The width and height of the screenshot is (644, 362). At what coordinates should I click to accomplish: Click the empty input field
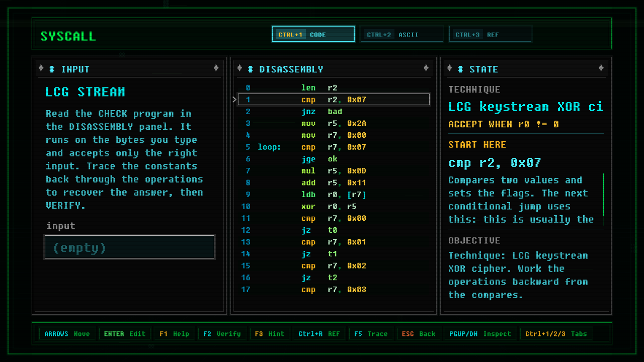tap(130, 247)
